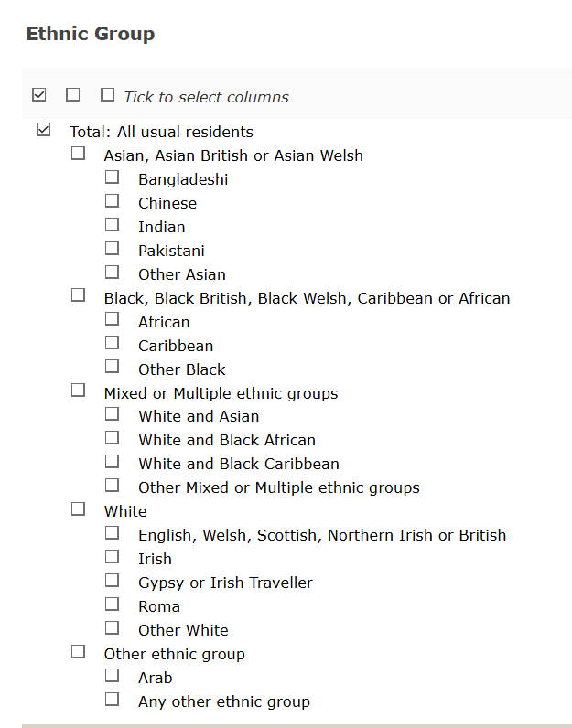Image resolution: width=572 pixels, height=728 pixels.
Task: Check the Mixed or Multiple ethnic groups box
Action: coord(78,391)
